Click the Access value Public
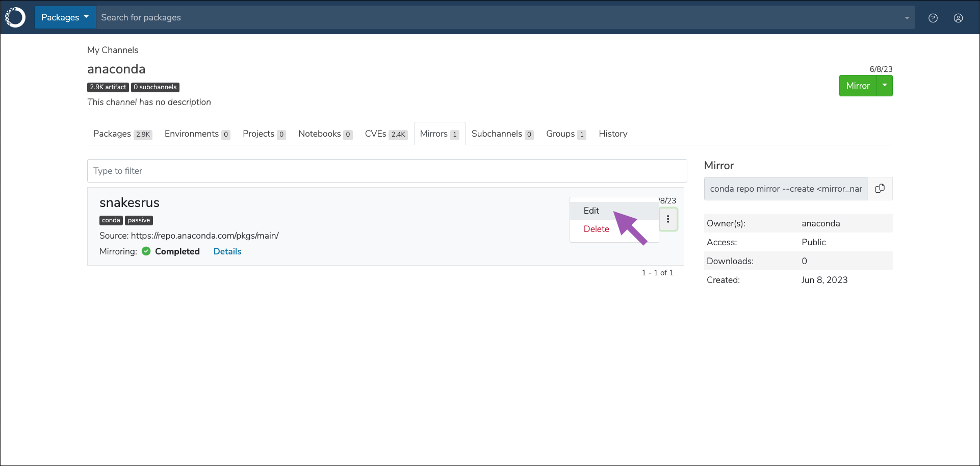The width and height of the screenshot is (980, 466). (814, 242)
